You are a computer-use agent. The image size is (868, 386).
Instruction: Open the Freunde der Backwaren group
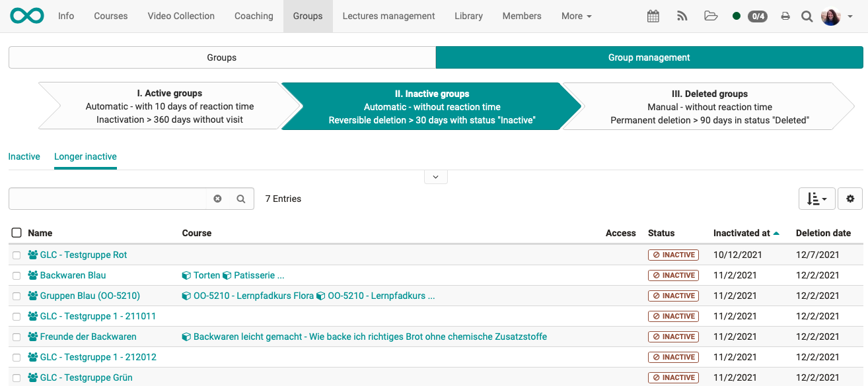[88, 337]
